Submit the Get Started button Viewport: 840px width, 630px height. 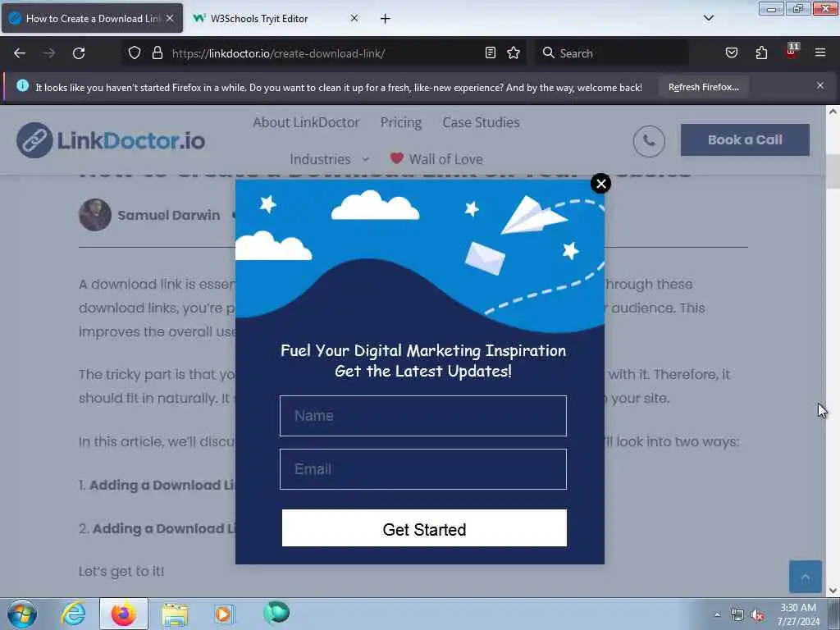click(424, 528)
